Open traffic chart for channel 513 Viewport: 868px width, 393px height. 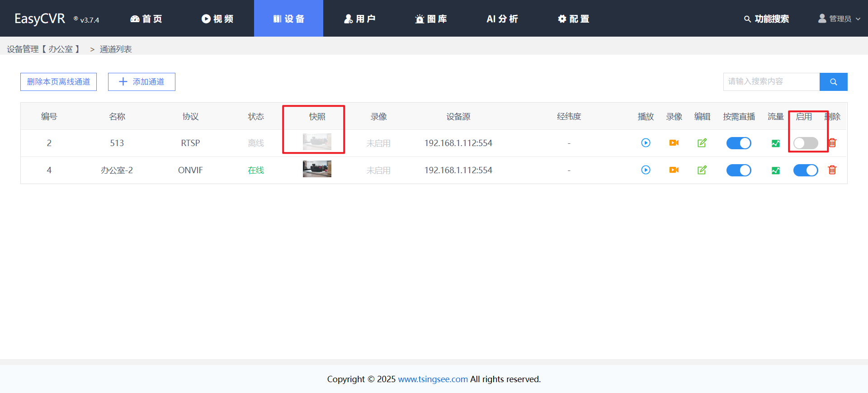pyautogui.click(x=775, y=143)
